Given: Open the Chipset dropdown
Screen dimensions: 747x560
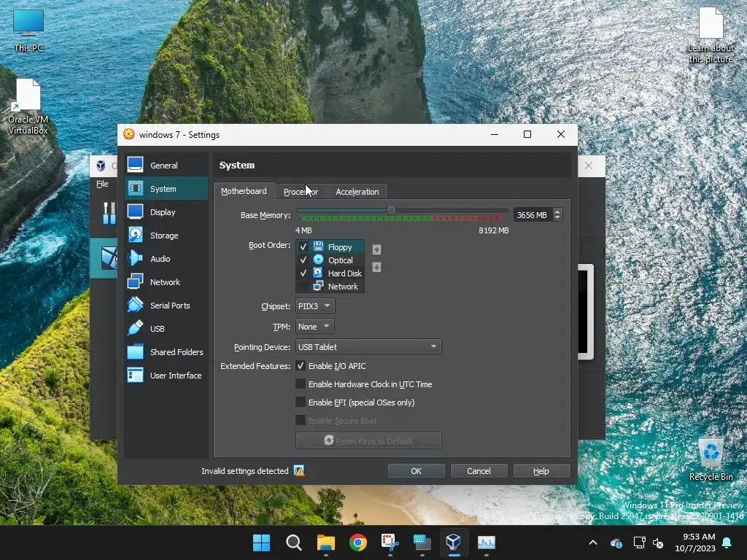Looking at the screenshot, I should tap(315, 306).
